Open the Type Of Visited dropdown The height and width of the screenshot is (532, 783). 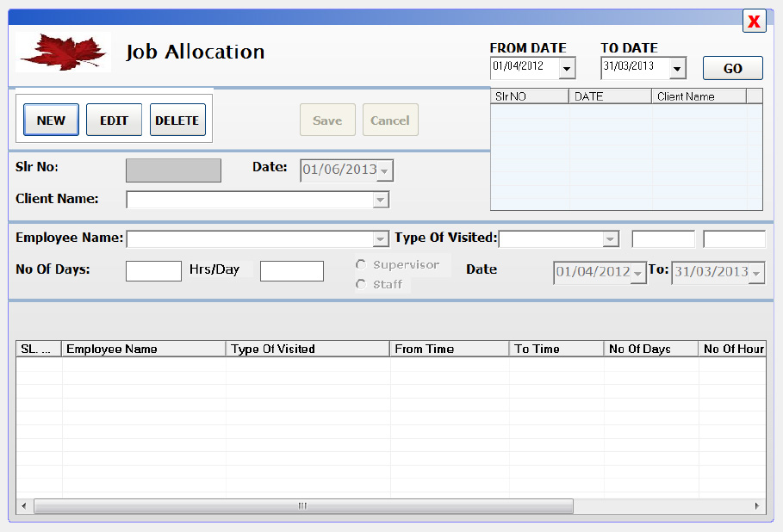tap(612, 238)
